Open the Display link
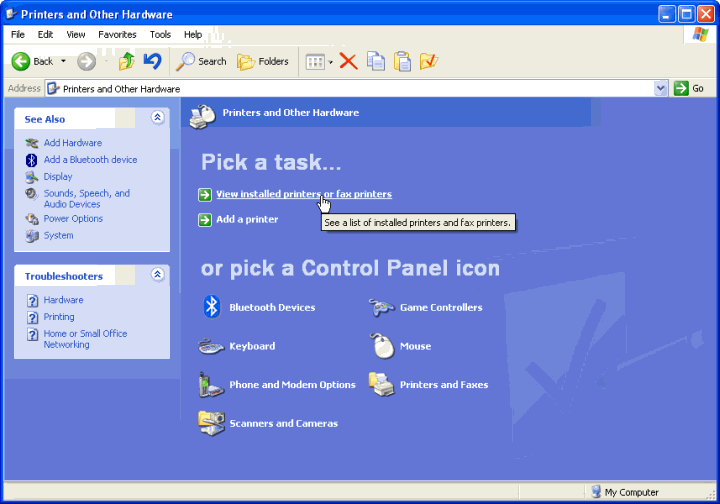Viewport: 720px width, 504px height. pos(58,176)
